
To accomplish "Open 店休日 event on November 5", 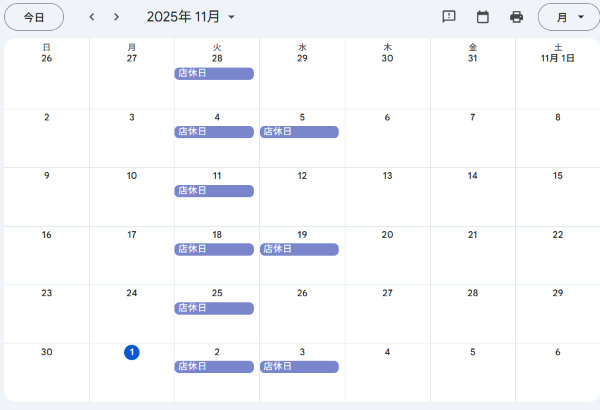I will [299, 132].
